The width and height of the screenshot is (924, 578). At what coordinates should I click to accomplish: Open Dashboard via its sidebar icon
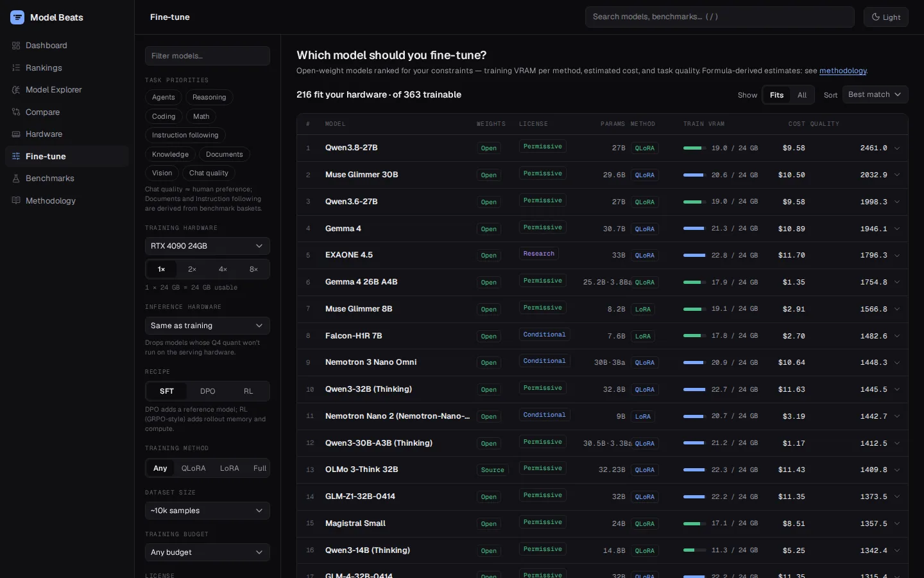[16, 46]
